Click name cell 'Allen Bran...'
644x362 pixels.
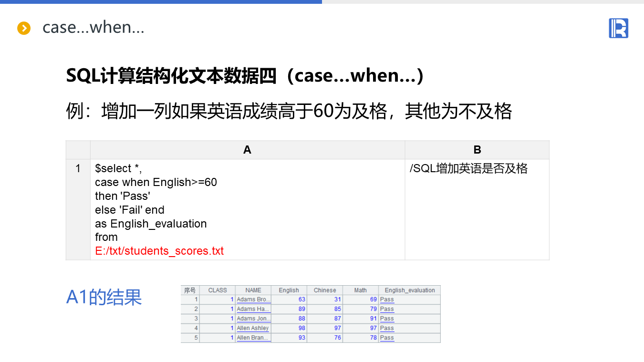(253, 338)
